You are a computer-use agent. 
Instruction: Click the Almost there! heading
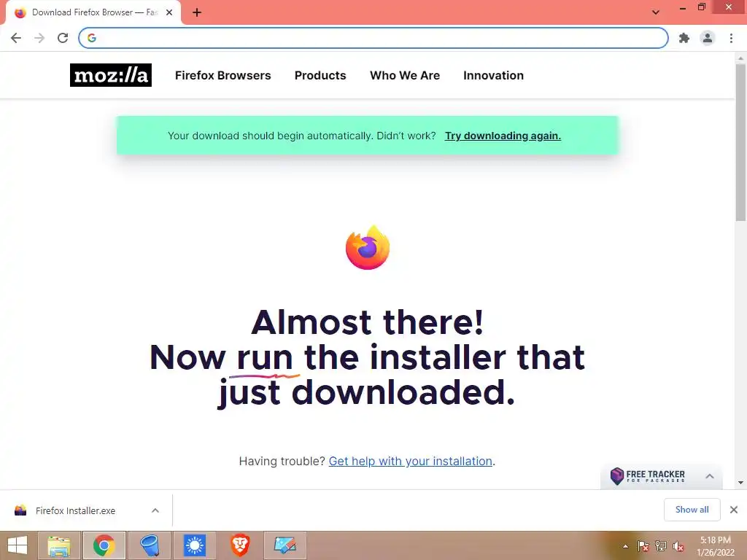click(x=368, y=322)
